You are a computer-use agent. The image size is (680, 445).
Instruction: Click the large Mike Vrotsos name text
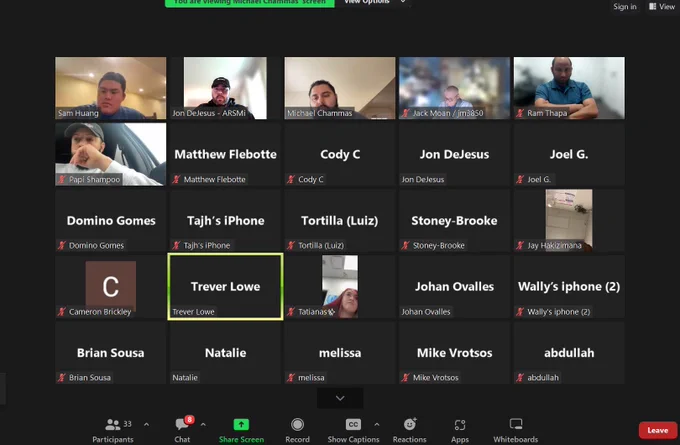pyautogui.click(x=454, y=353)
